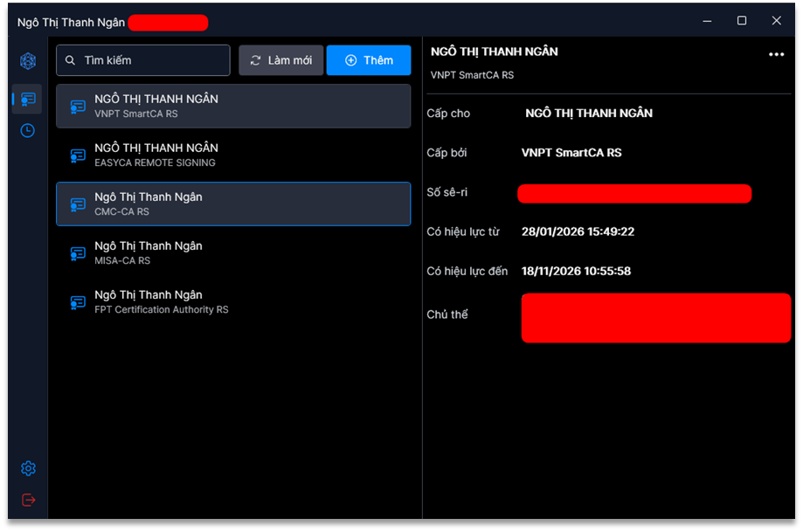Click VNPT SmartCA RS subtitle under detail header
Viewport: 803px width, 532px height.
(472, 75)
